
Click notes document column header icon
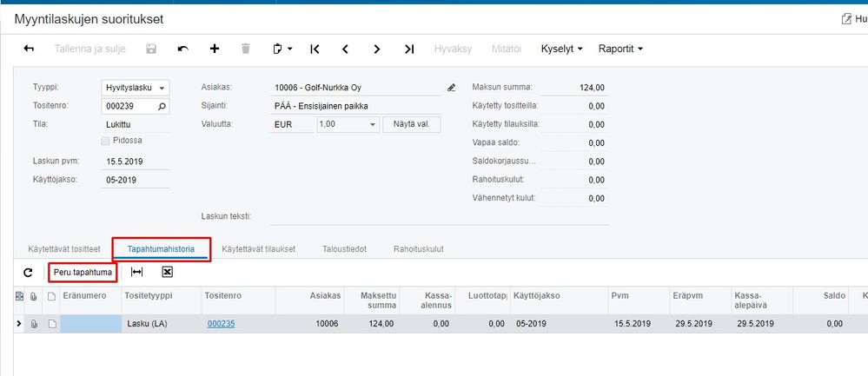pos(52,296)
